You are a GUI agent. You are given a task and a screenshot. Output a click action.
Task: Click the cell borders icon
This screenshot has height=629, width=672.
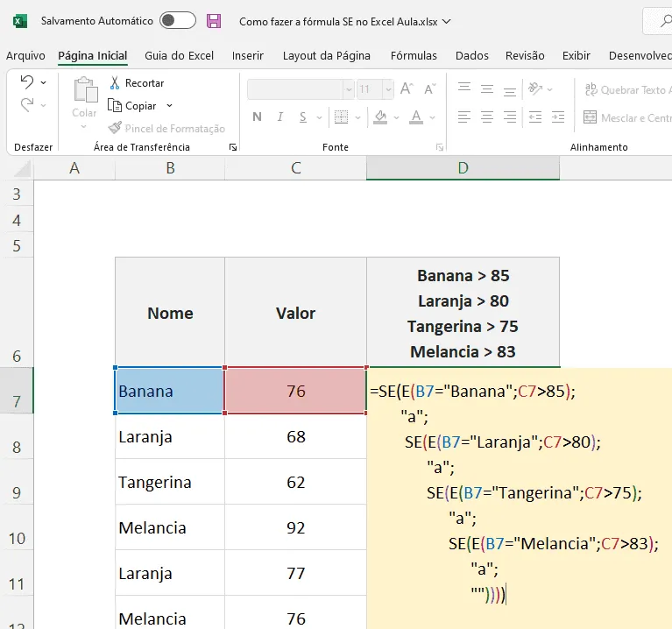click(341, 117)
